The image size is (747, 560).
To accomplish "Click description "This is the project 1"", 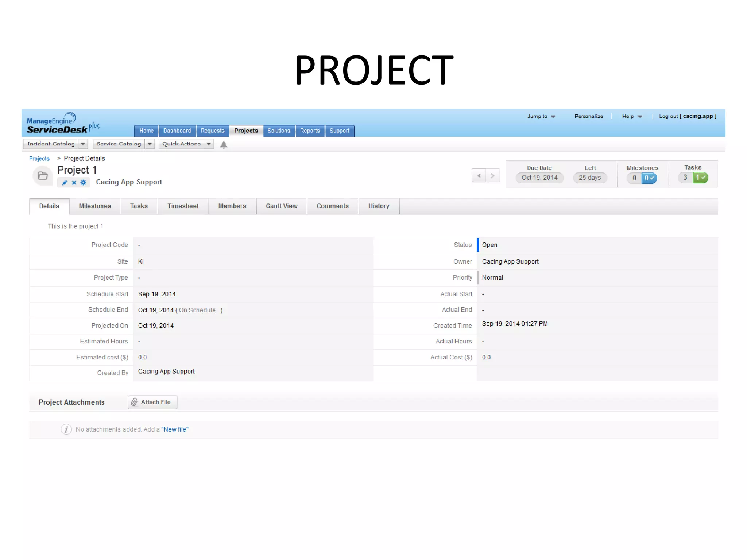I will click(76, 226).
